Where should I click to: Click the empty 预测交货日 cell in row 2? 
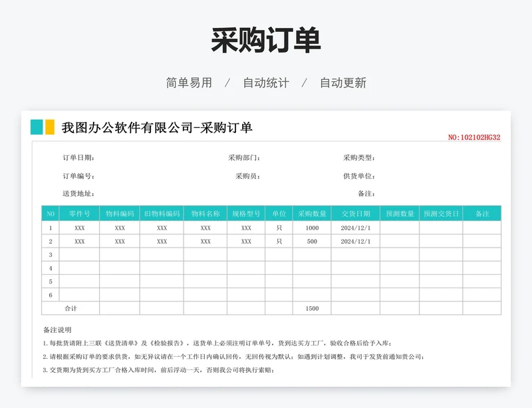click(x=441, y=241)
